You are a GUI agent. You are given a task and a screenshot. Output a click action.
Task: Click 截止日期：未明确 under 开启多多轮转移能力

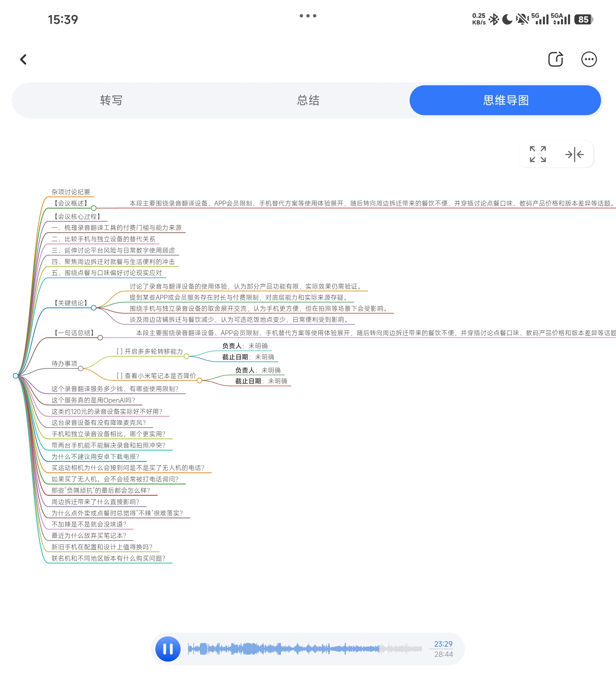point(248,357)
